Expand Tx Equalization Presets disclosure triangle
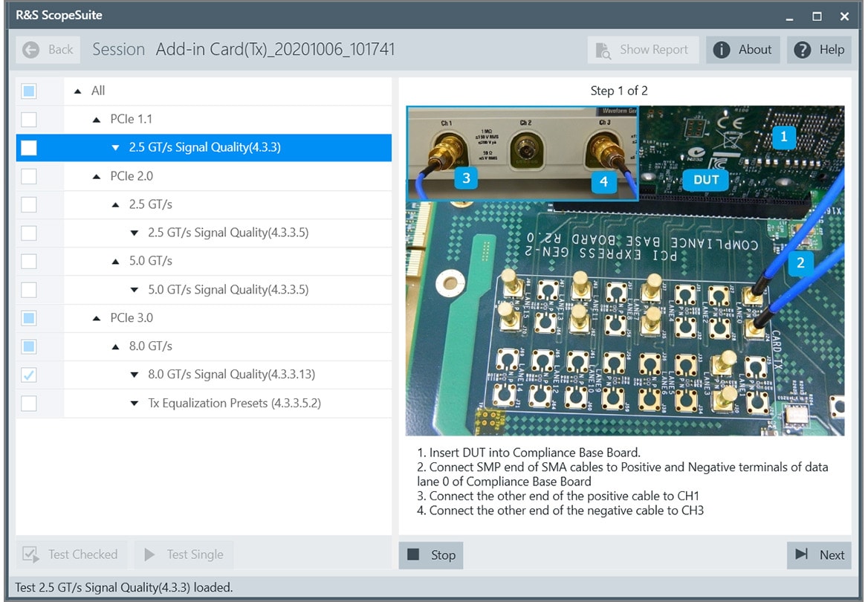The width and height of the screenshot is (868, 602). tap(134, 403)
